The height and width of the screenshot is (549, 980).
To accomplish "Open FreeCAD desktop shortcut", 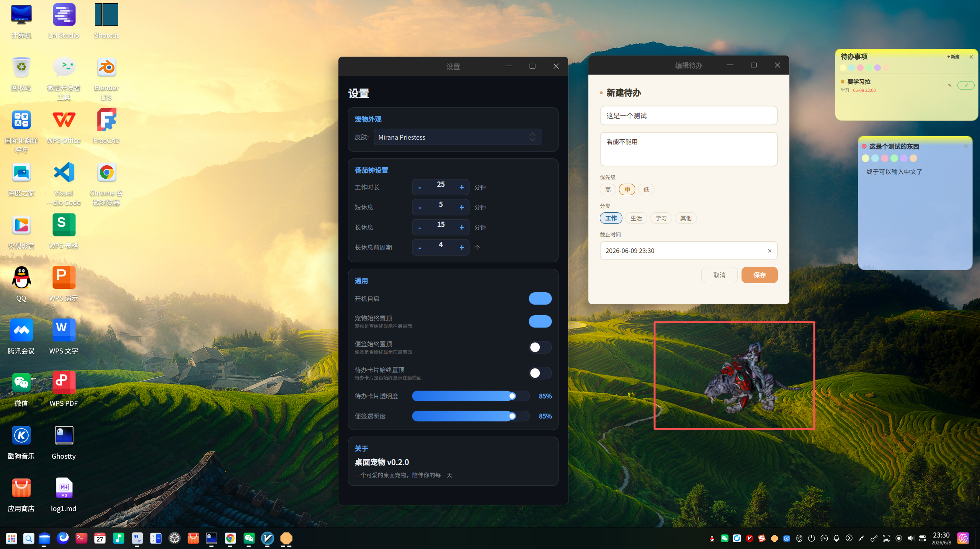I will click(106, 126).
